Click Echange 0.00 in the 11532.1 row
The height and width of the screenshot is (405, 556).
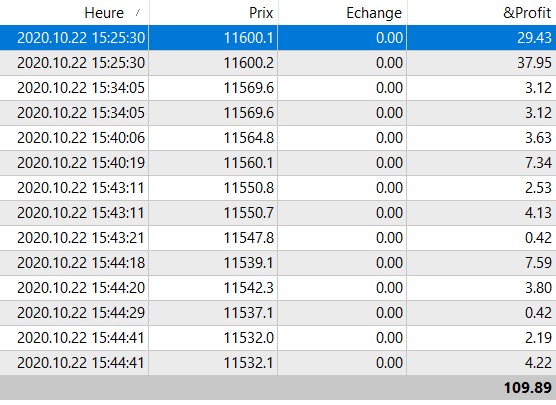[389, 363]
